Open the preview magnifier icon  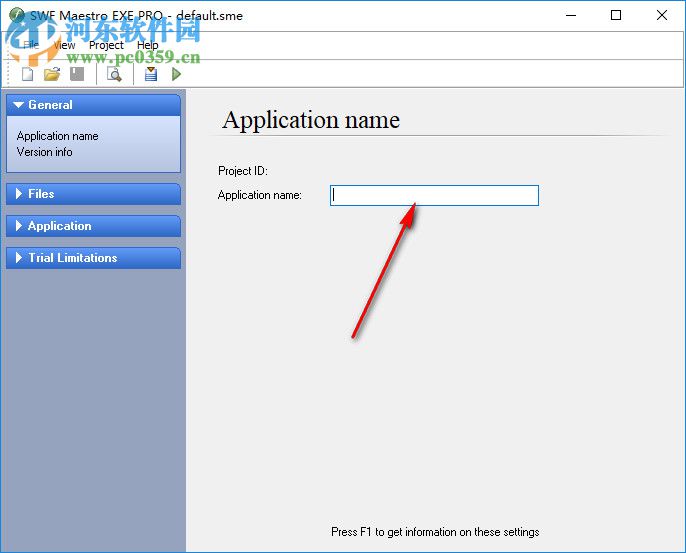(x=114, y=74)
